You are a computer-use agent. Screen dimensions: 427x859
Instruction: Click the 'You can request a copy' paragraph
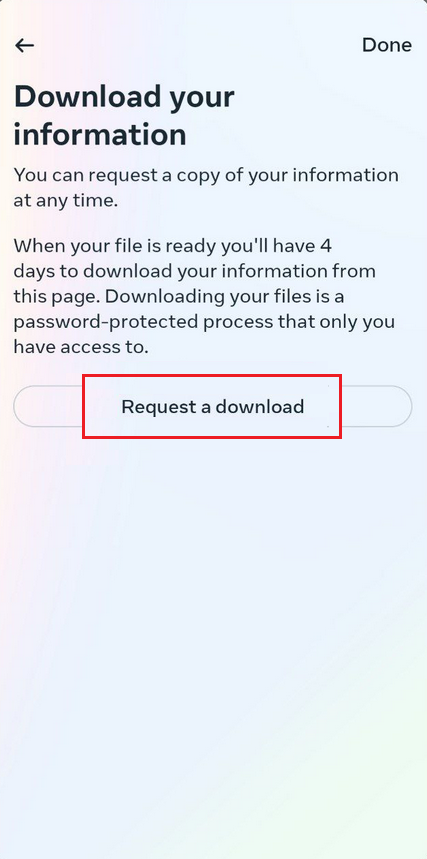click(206, 187)
